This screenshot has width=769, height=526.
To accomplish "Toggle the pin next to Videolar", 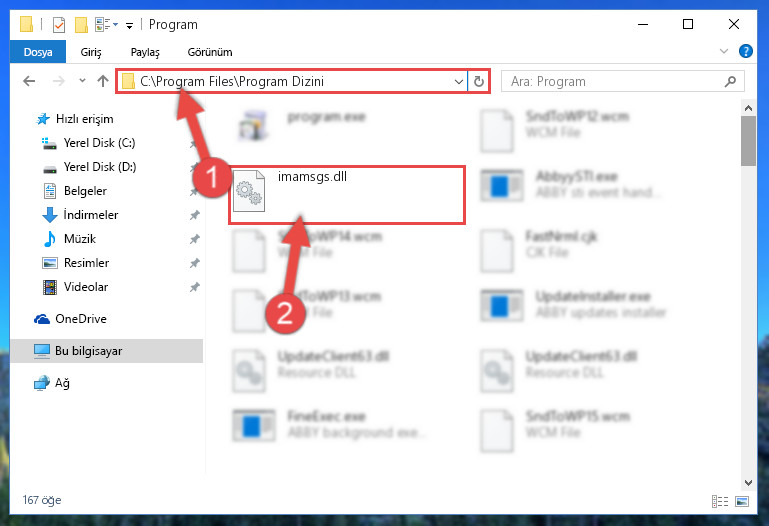I will [x=195, y=287].
